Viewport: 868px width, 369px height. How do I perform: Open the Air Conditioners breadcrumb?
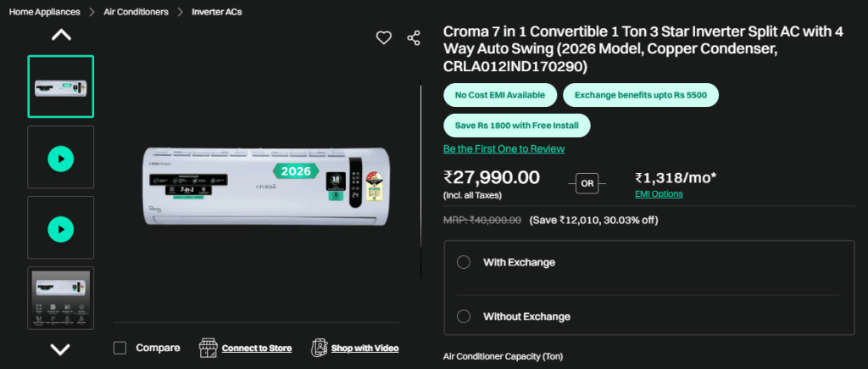(136, 12)
